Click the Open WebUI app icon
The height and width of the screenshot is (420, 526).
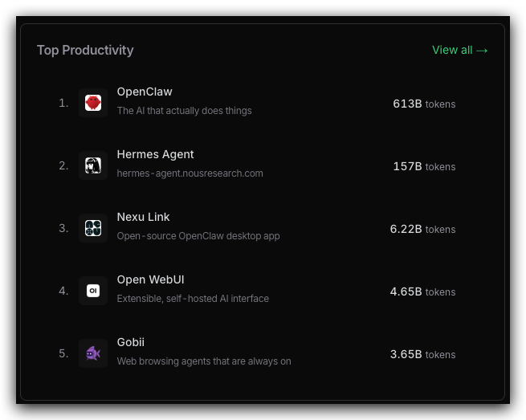pyautogui.click(x=93, y=291)
